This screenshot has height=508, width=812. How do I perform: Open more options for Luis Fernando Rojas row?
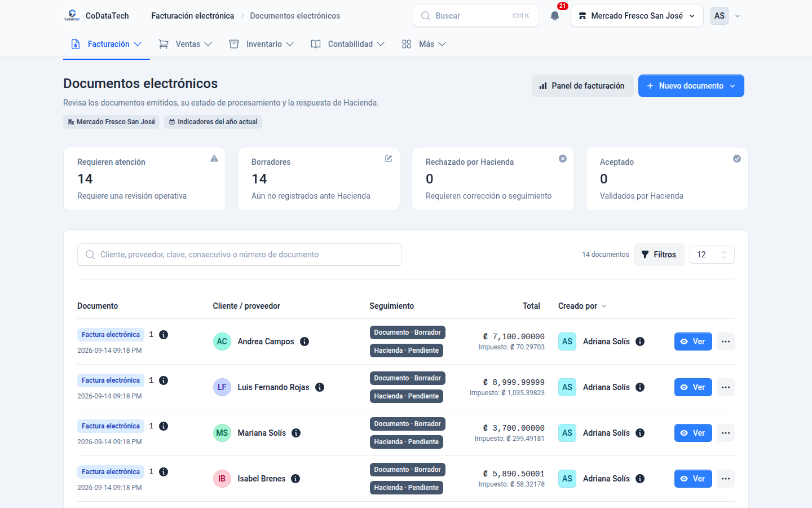726,387
